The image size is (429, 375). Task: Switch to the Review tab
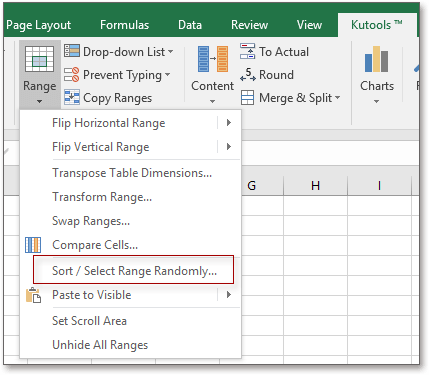(249, 25)
